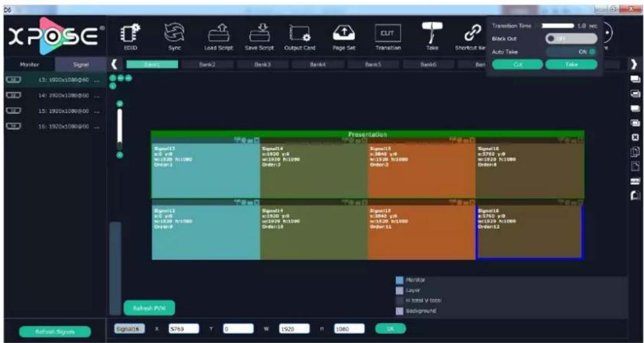Click the Refresh P/W button
The image size is (644, 343).
149,308
